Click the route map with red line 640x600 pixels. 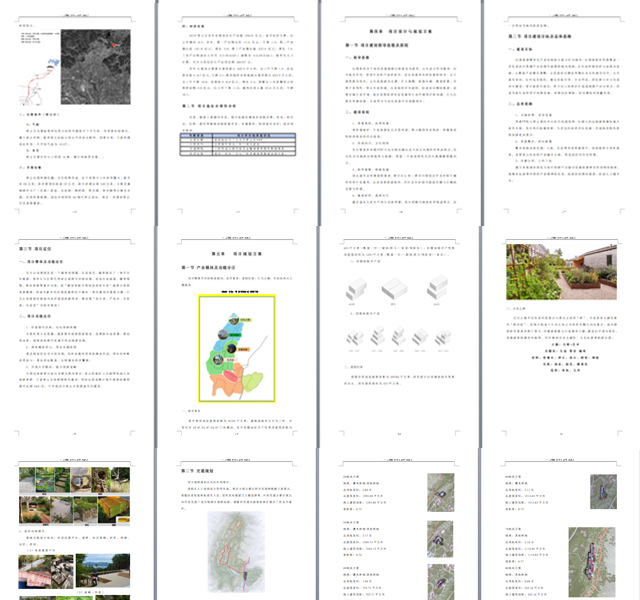pyautogui.click(x=40, y=82)
